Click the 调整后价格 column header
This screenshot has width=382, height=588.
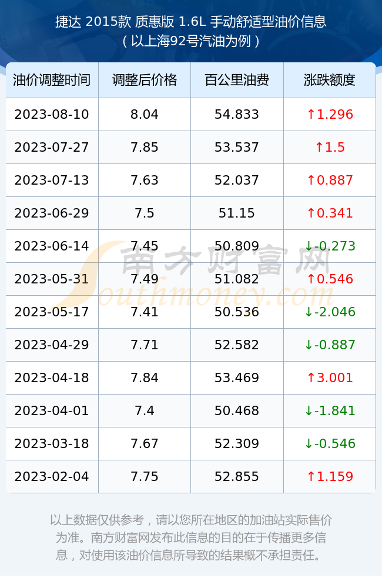(145, 80)
